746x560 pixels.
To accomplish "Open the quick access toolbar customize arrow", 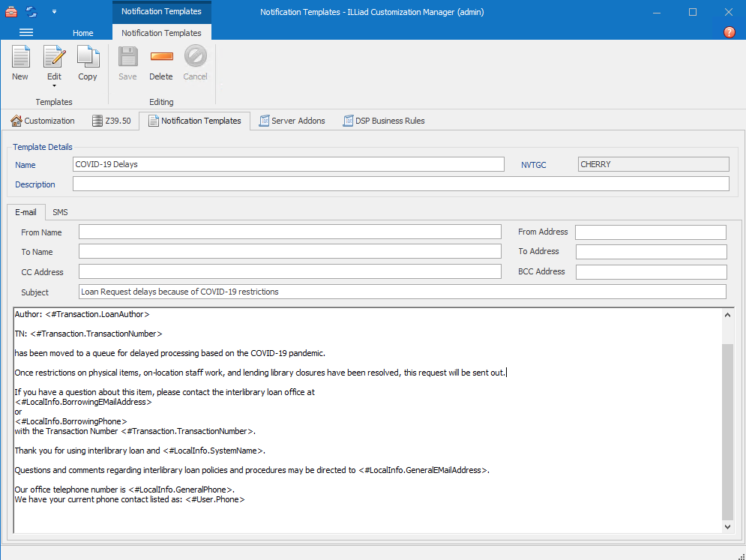I will (53, 12).
